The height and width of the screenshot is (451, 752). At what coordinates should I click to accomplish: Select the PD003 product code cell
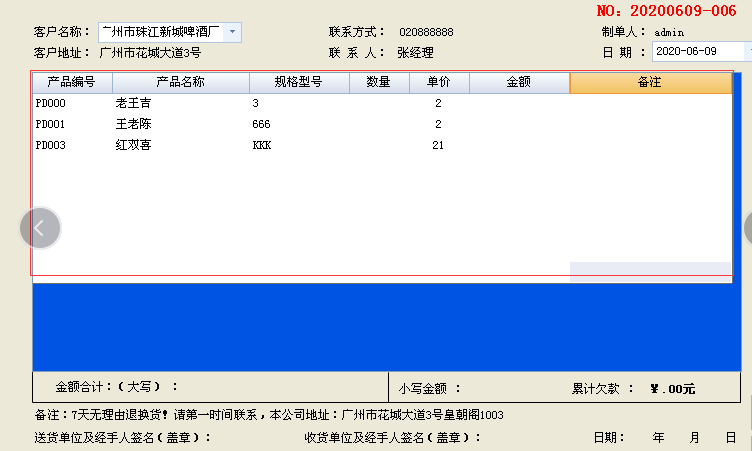[51, 145]
